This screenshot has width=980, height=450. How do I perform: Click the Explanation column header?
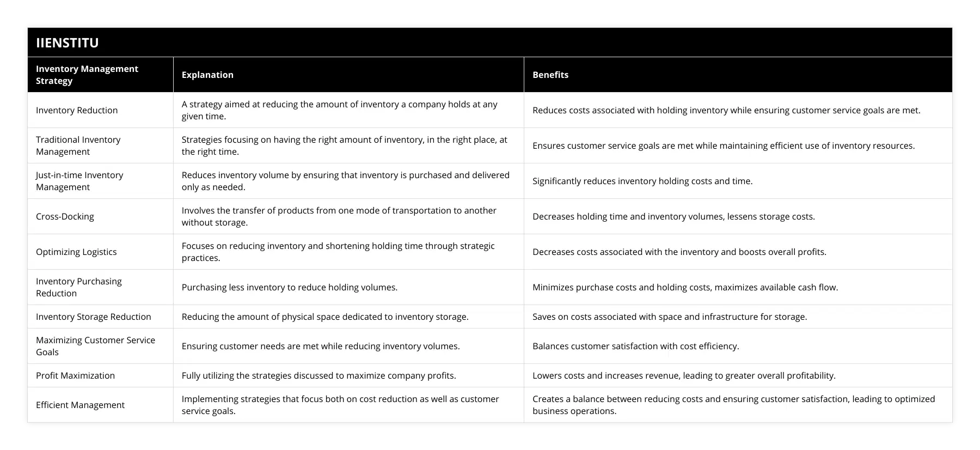[x=207, y=75]
